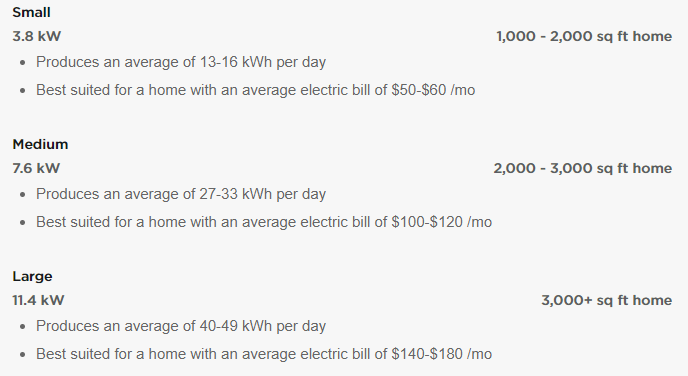This screenshot has width=688, height=376.
Task: Click the 27-33 kWh per day bullet
Action: coord(181,194)
